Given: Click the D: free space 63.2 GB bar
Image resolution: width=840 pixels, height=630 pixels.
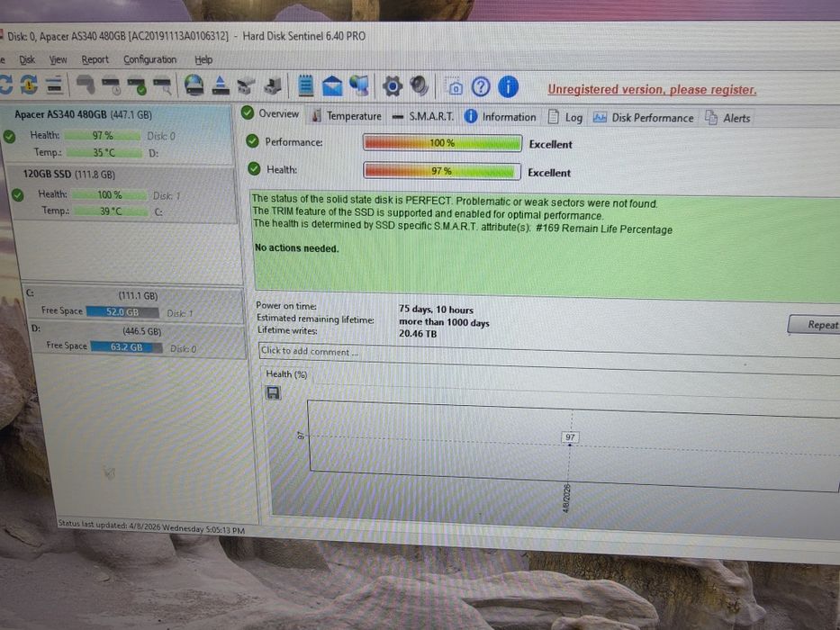Looking at the screenshot, I should 126,347.
